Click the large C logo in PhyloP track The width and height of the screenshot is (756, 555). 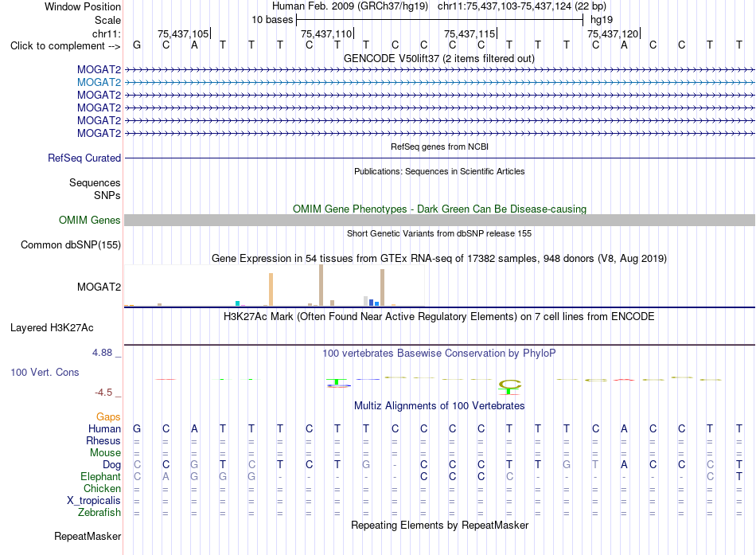[509, 385]
